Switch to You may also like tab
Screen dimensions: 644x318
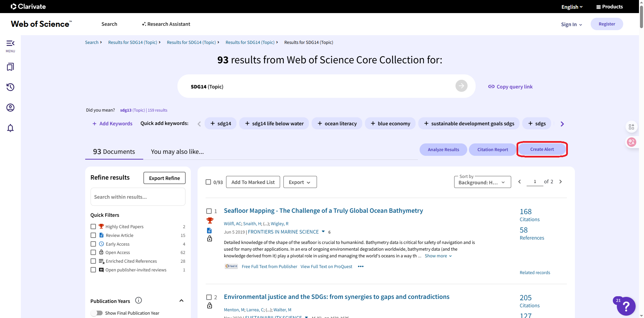(177, 152)
